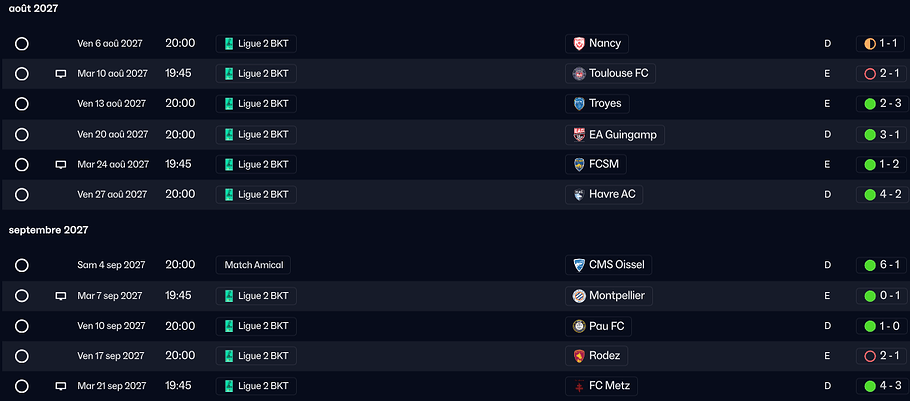Click the Ligue 2 BKT logo for Nancy match
The height and width of the screenshot is (401, 910).
229,44
